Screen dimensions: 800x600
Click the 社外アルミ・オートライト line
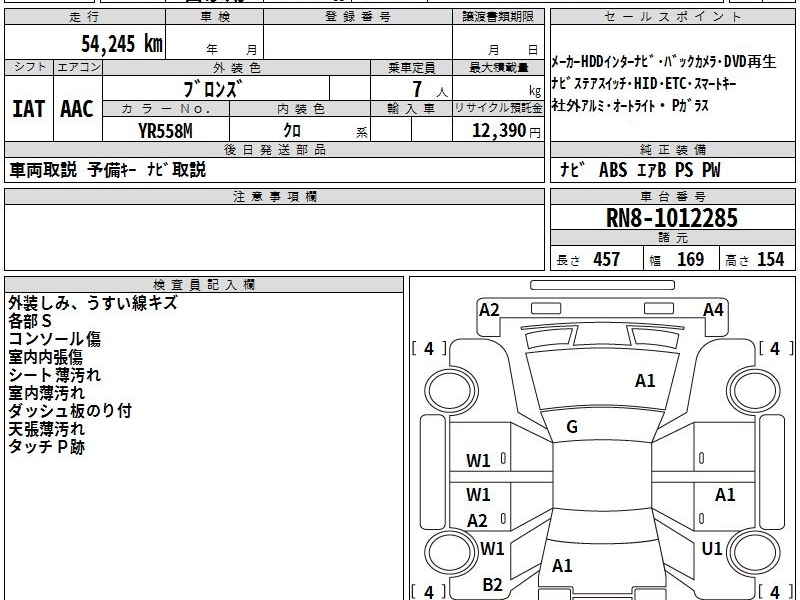[x=630, y=106]
